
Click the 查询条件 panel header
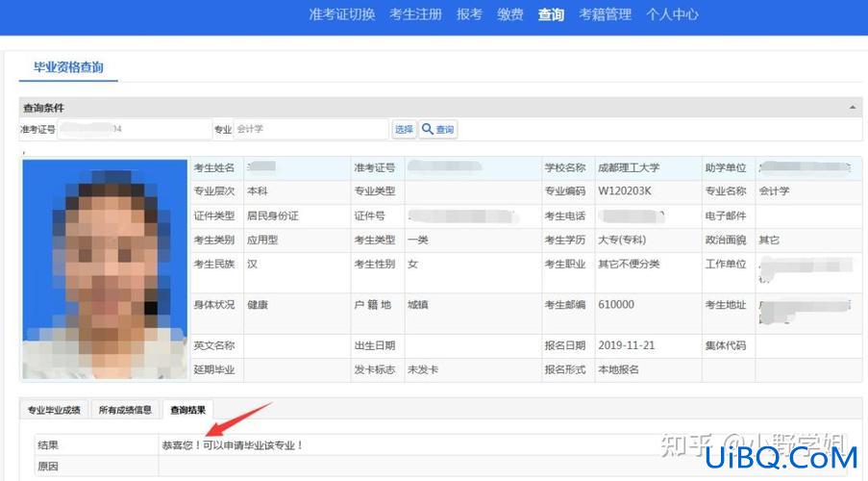(x=440, y=108)
